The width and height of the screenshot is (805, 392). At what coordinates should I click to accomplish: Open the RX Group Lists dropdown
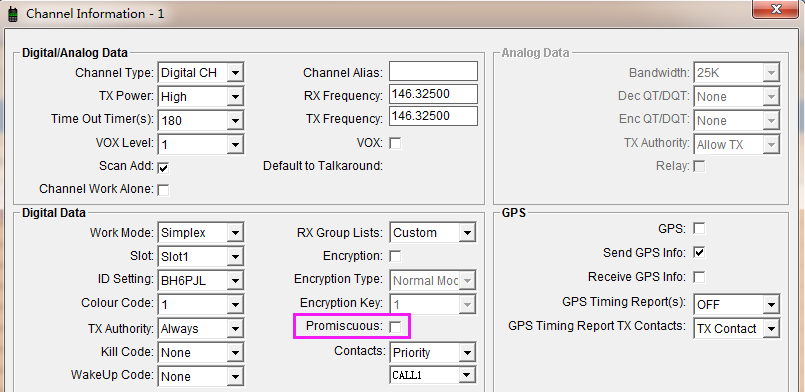(x=433, y=232)
